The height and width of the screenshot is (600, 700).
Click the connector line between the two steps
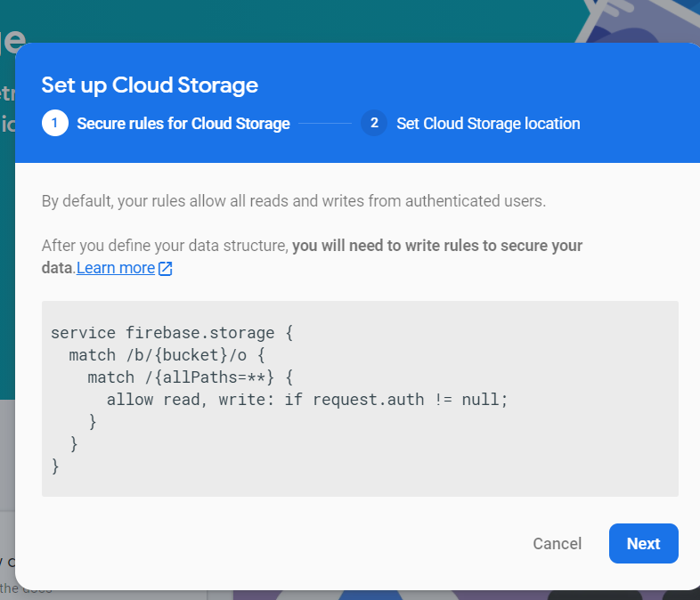click(x=325, y=124)
